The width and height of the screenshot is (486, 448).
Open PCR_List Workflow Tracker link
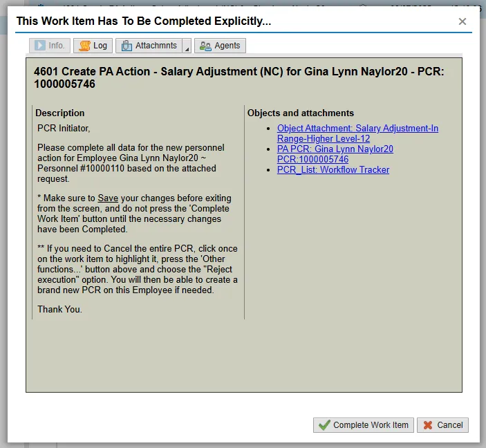tap(333, 170)
